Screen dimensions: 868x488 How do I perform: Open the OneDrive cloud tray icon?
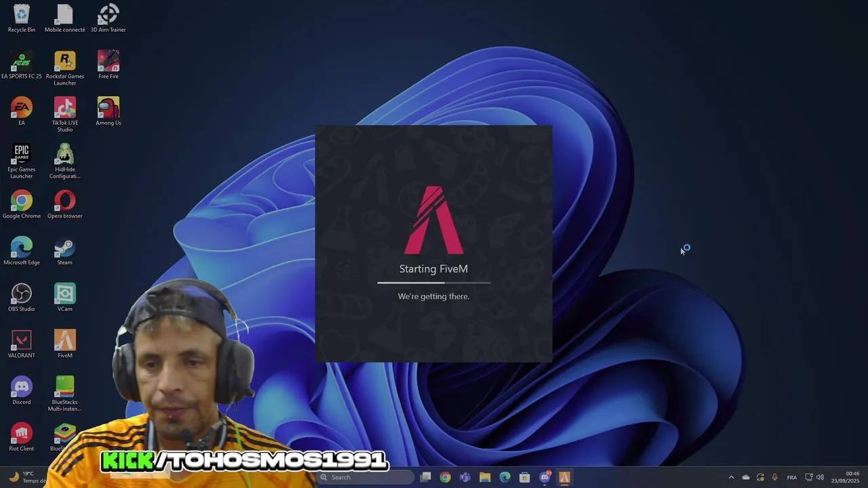pyautogui.click(x=746, y=477)
